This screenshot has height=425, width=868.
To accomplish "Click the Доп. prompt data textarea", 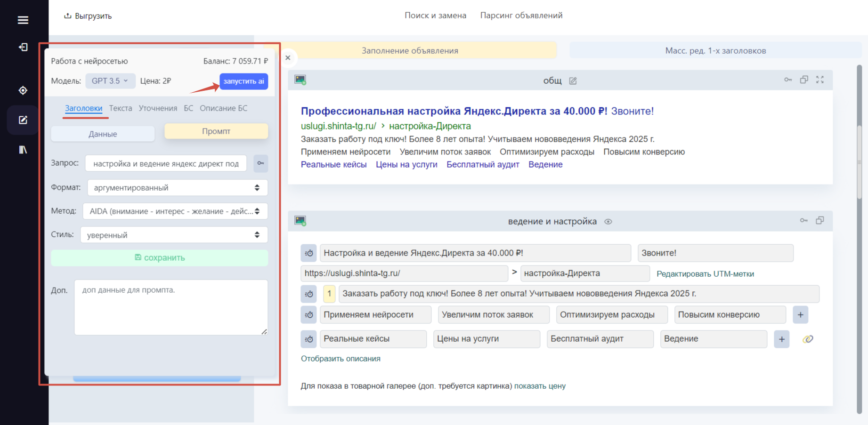I will [171, 308].
